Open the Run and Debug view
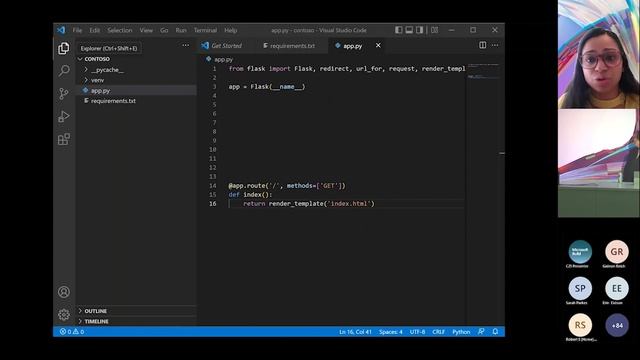 64,116
